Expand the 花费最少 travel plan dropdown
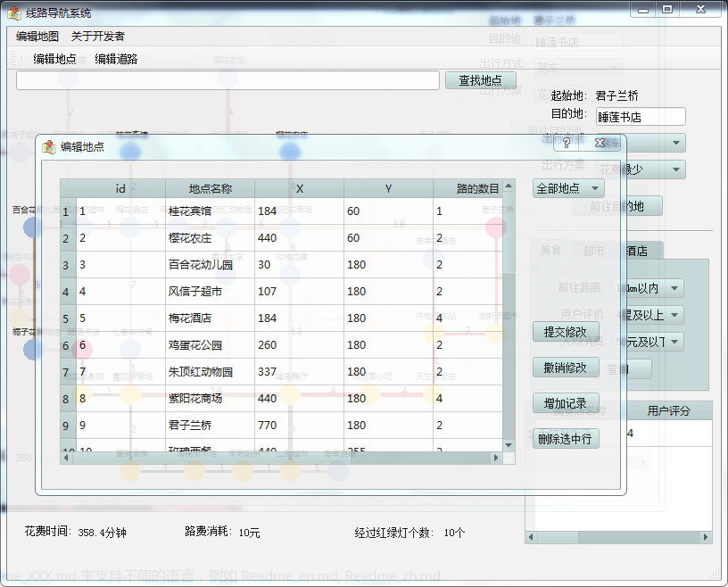The image size is (728, 587). pos(676,169)
